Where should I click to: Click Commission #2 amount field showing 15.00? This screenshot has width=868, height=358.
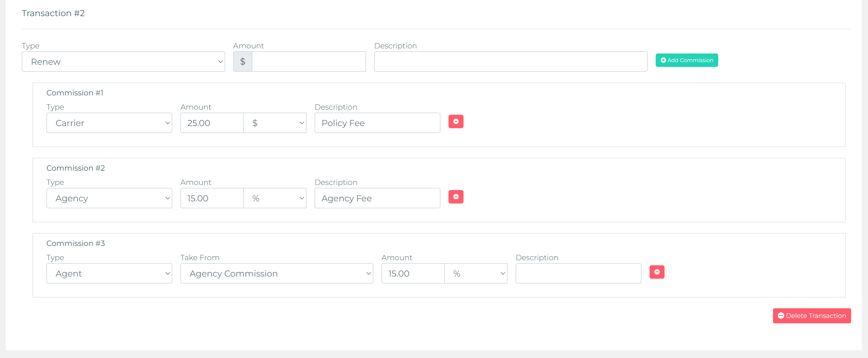click(211, 198)
